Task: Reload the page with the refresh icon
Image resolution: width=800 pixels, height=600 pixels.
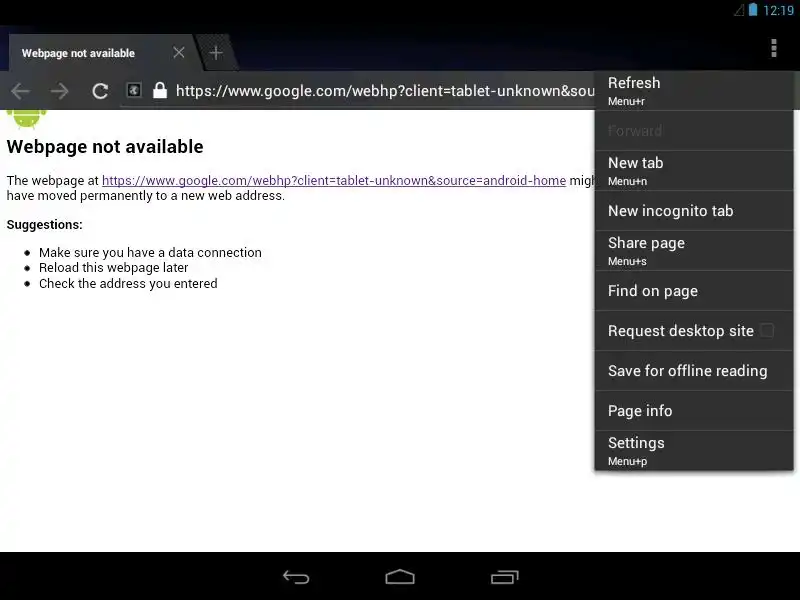Action: 100,91
